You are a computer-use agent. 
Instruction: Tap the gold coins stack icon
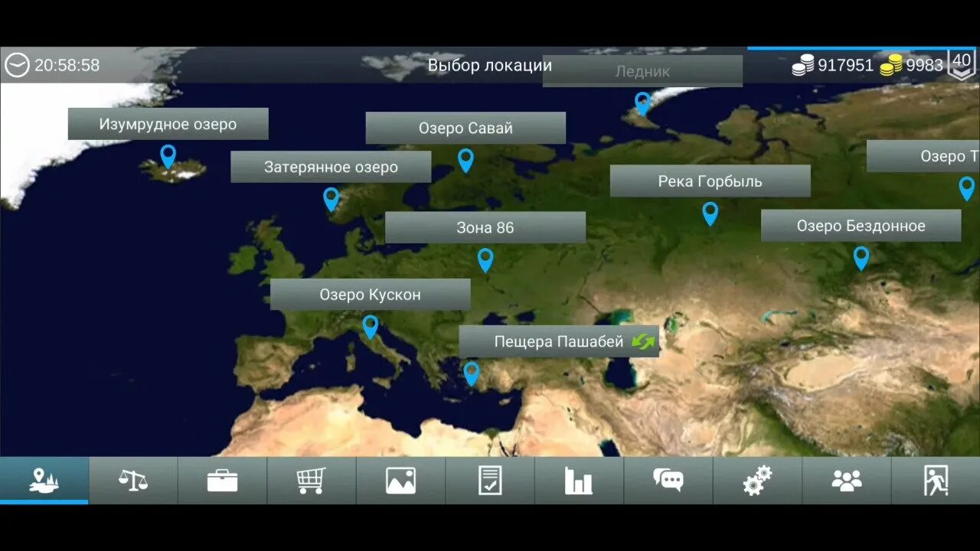tap(891, 66)
